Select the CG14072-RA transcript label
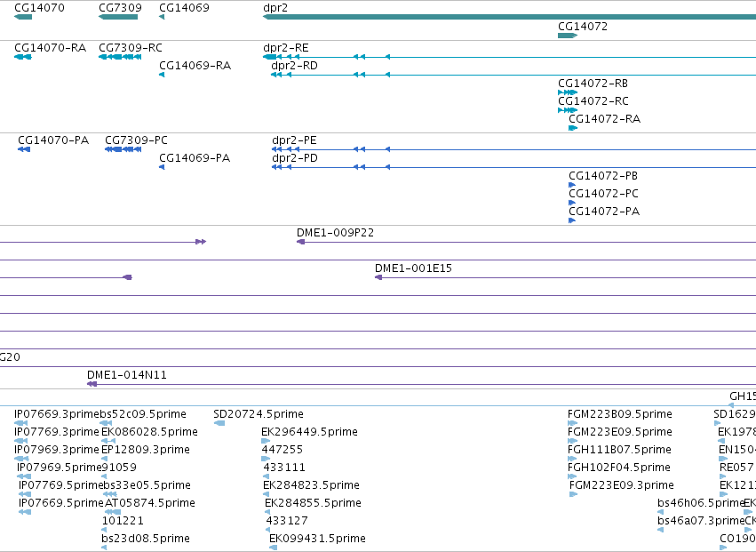 [x=605, y=119]
